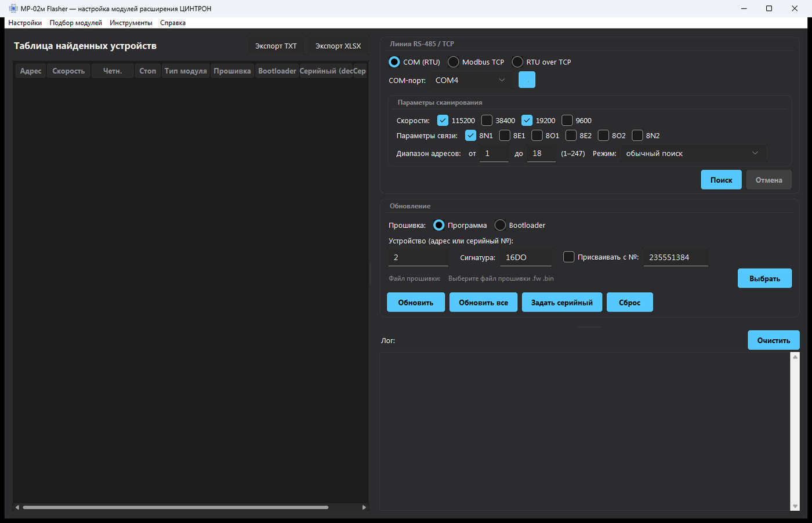
Task: Select the Modbus TCP radio button
Action: click(454, 62)
